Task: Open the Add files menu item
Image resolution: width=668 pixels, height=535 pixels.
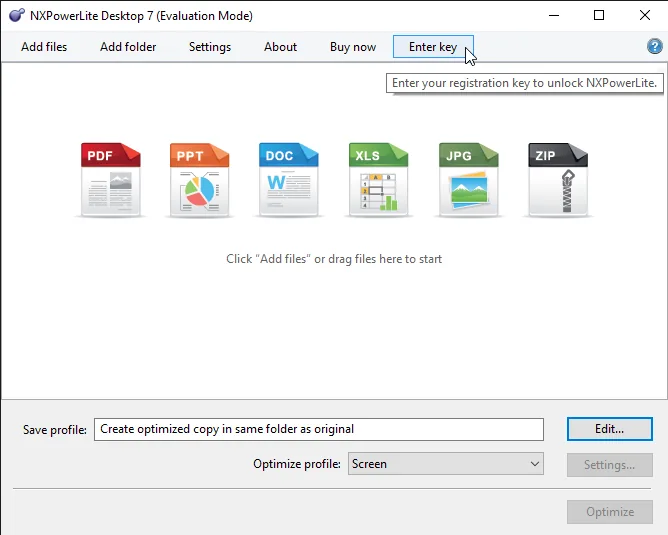Action: coord(44,47)
